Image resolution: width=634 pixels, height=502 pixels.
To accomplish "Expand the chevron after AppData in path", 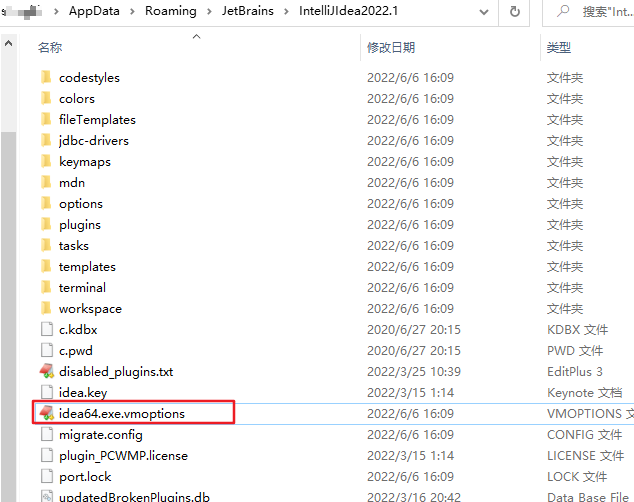I will coord(132,11).
